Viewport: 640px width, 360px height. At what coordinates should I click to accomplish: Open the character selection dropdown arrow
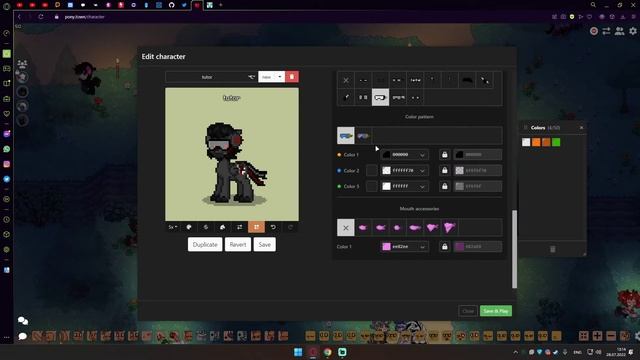click(280, 77)
